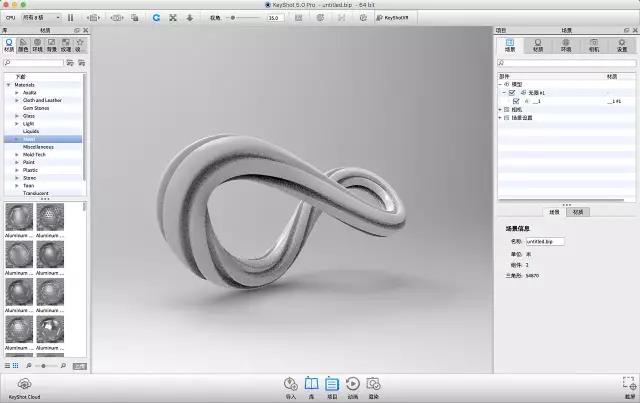This screenshot has height=403, width=640.
Task: Click the library search field
Action: point(33,62)
